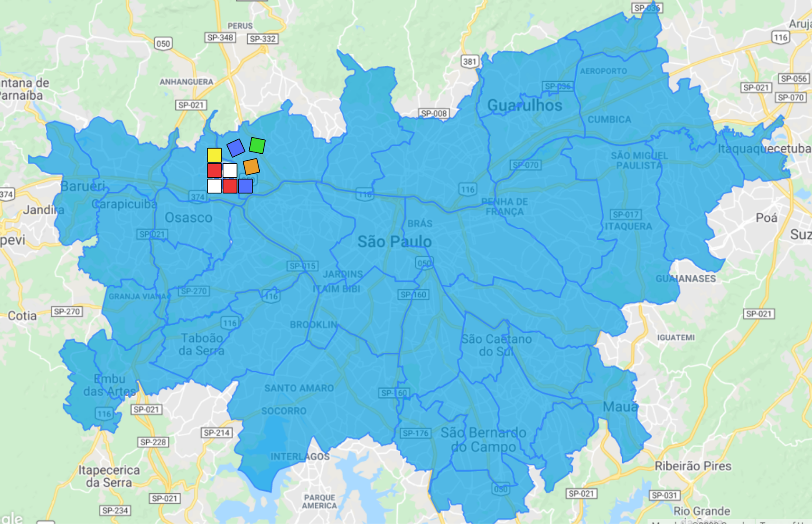Click the SP-234 road shield
The height and width of the screenshot is (524, 812).
click(115, 510)
